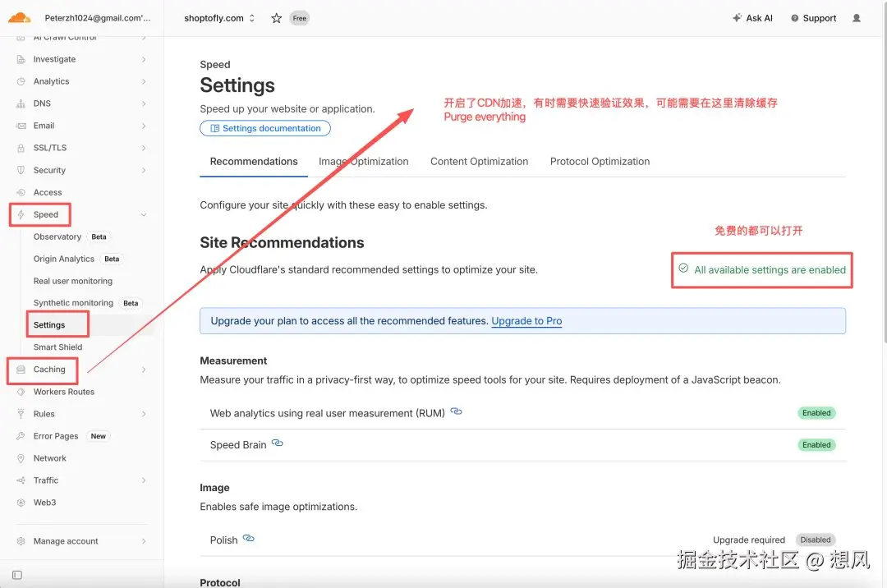This screenshot has width=887, height=588.
Task: Open Real user monitoring
Action: click(73, 281)
